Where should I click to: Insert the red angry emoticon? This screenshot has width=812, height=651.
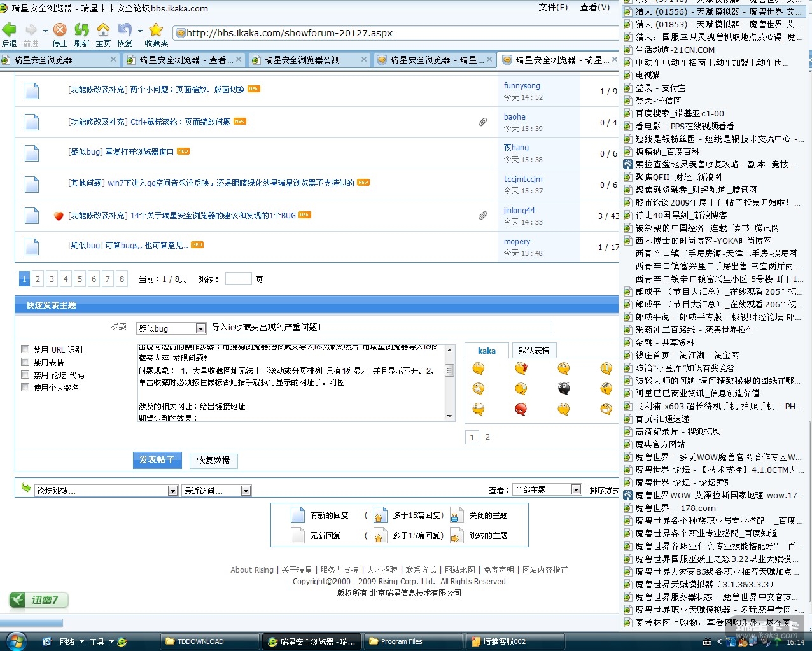[x=521, y=409]
